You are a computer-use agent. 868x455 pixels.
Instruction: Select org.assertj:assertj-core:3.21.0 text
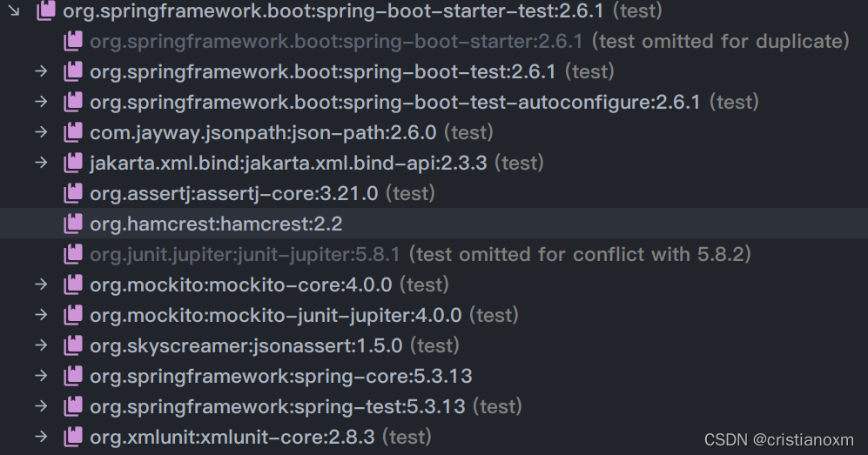pos(234,193)
